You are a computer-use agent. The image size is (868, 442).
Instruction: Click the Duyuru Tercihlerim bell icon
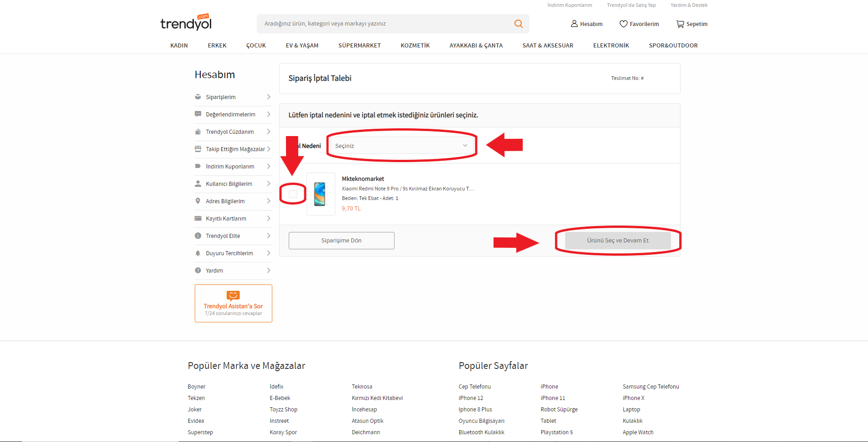point(198,253)
